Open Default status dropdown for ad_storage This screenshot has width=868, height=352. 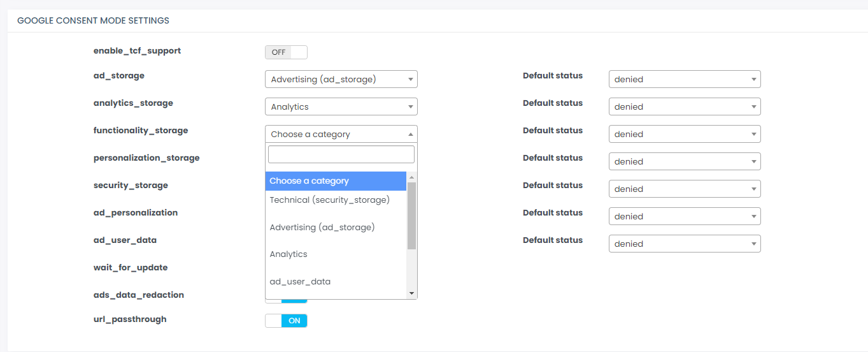point(685,80)
